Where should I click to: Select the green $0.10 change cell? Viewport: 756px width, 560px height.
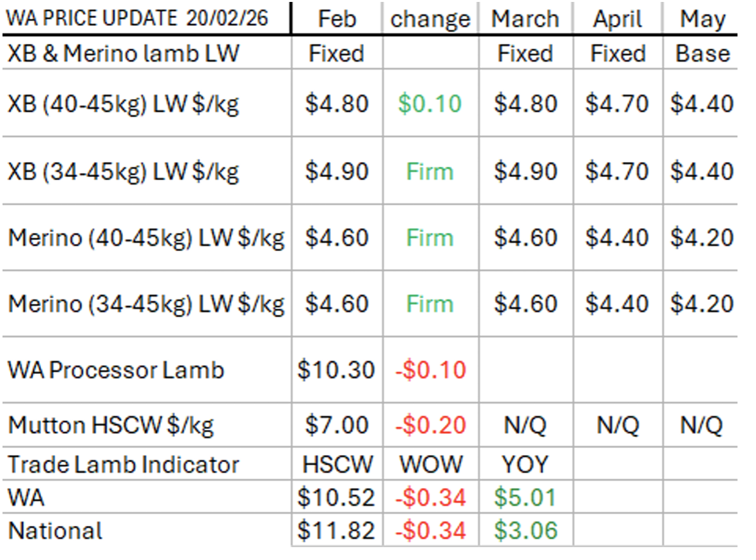[x=430, y=104]
